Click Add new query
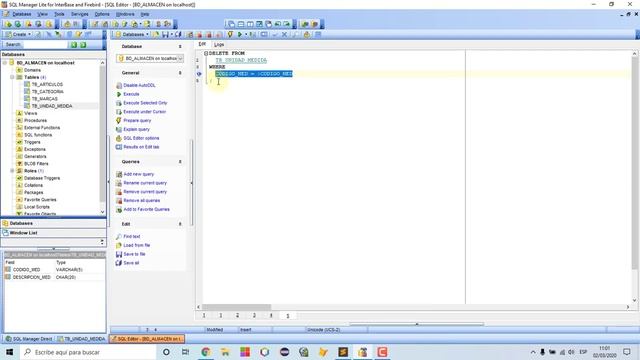 (x=138, y=174)
